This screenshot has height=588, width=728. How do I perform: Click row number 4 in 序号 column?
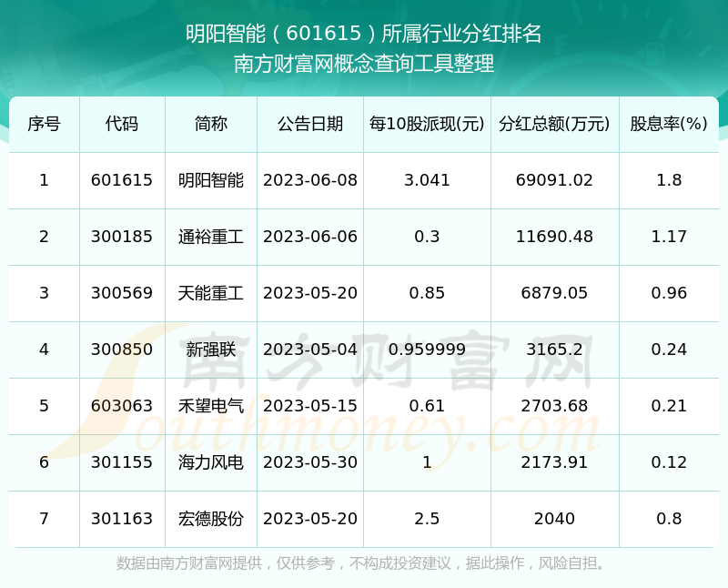pyautogui.click(x=44, y=350)
